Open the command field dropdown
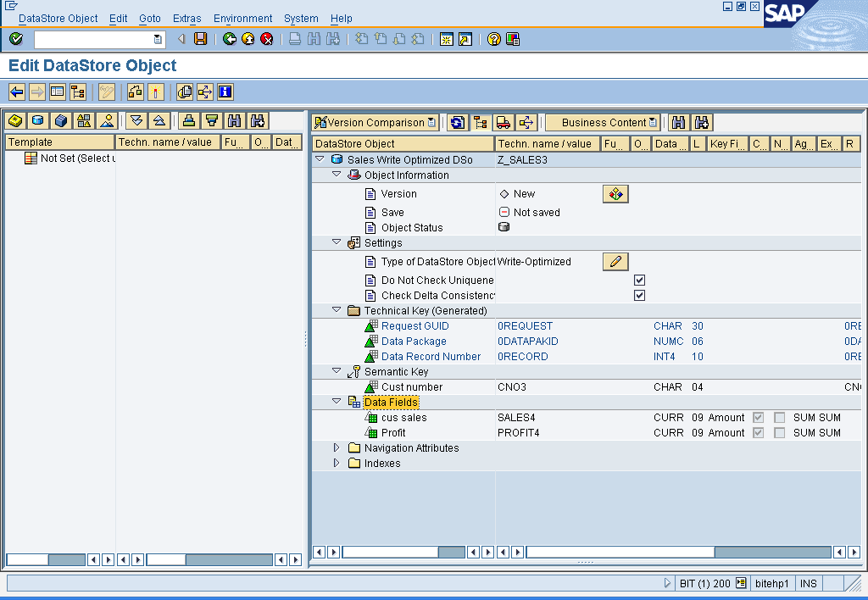The width and height of the screenshot is (868, 600). (x=158, y=39)
